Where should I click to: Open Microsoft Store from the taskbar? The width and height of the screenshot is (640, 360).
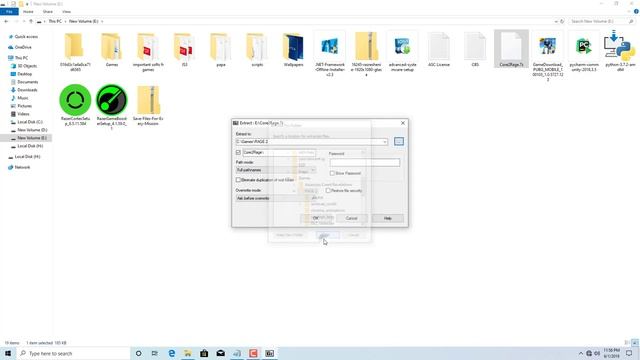point(204,353)
